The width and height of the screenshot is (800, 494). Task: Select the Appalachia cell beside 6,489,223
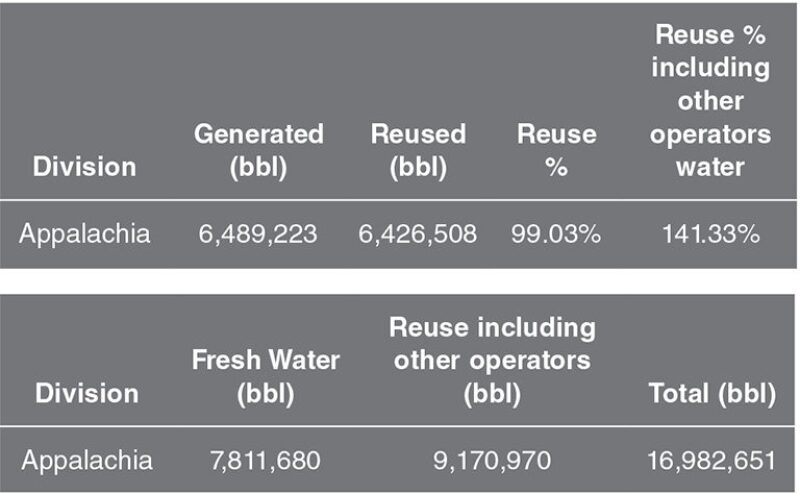[x=86, y=234]
